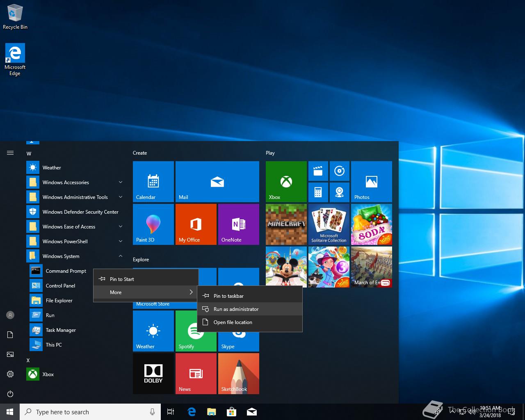
Task: Open Documents from Start sidebar
Action: 10,335
